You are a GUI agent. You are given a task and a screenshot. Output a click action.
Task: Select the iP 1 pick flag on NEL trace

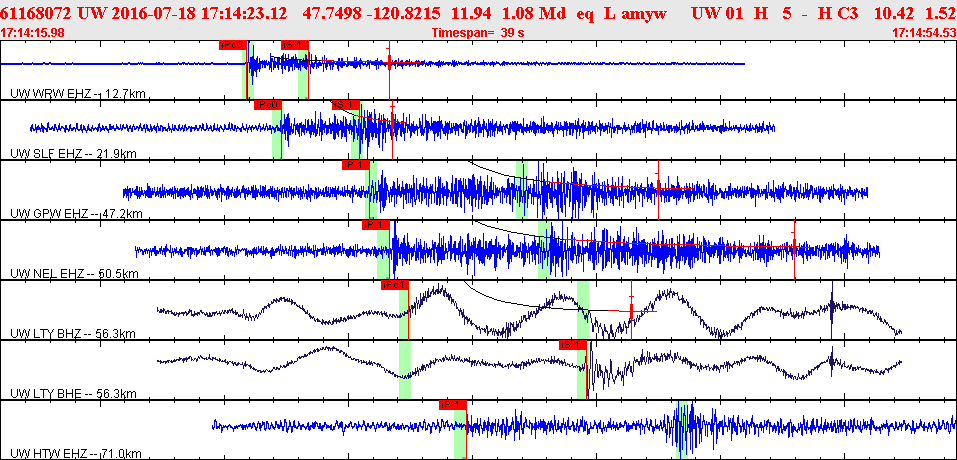pos(376,225)
